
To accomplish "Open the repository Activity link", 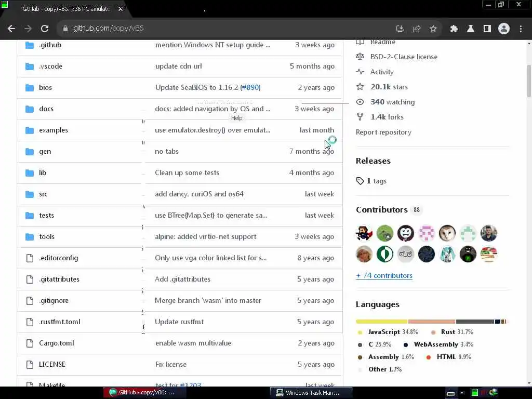I will click(x=382, y=72).
